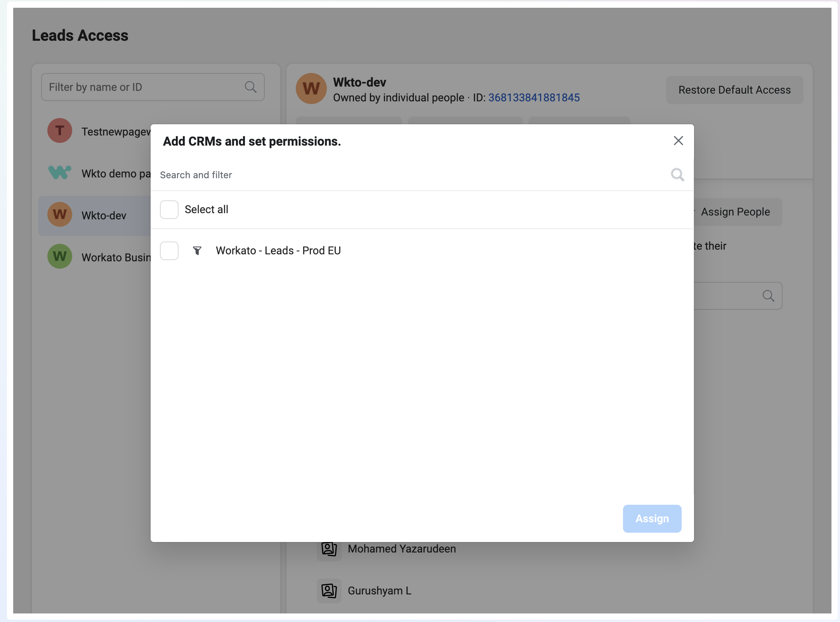
Task: Click the Search and filter input field
Action: tap(349, 175)
